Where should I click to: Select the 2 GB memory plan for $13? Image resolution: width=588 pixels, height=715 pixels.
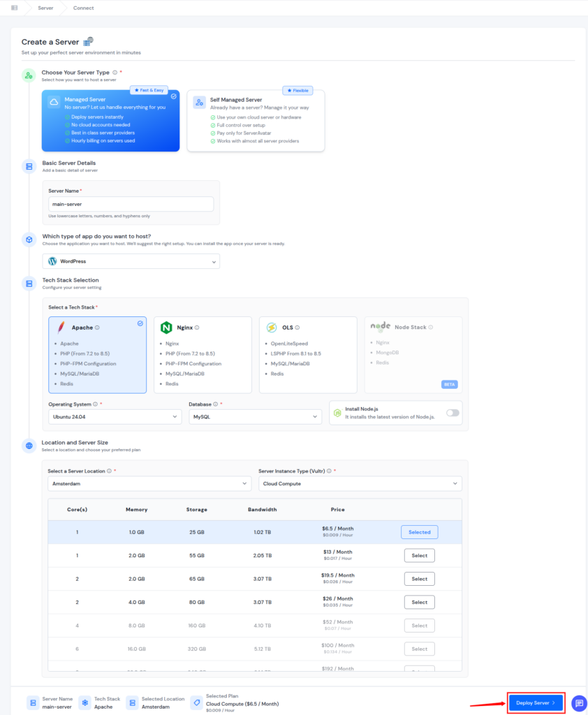click(x=419, y=554)
